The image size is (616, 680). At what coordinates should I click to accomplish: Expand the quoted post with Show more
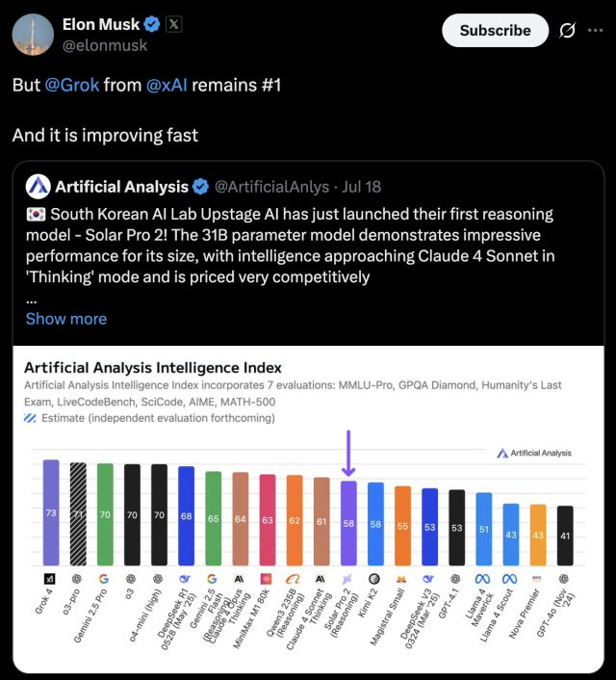click(66, 319)
